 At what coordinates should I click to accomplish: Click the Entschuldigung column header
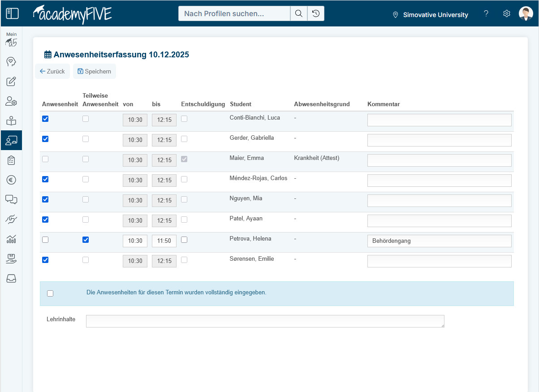pos(203,104)
